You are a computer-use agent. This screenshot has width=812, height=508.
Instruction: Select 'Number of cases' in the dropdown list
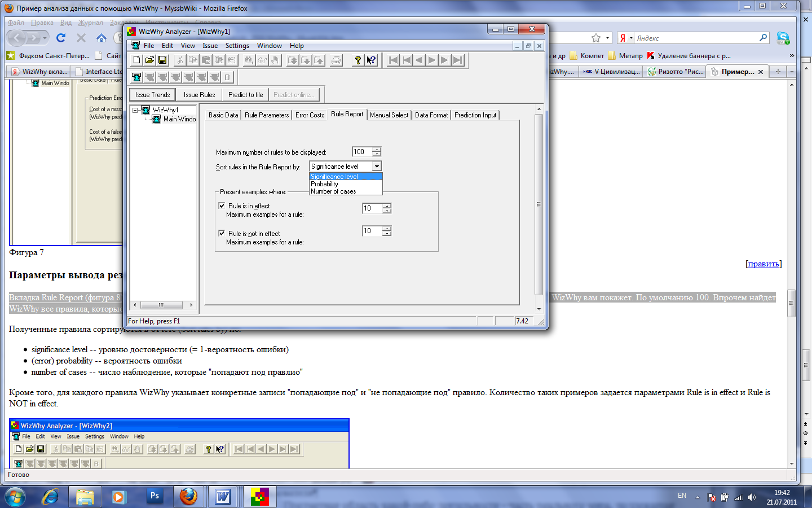click(346, 191)
